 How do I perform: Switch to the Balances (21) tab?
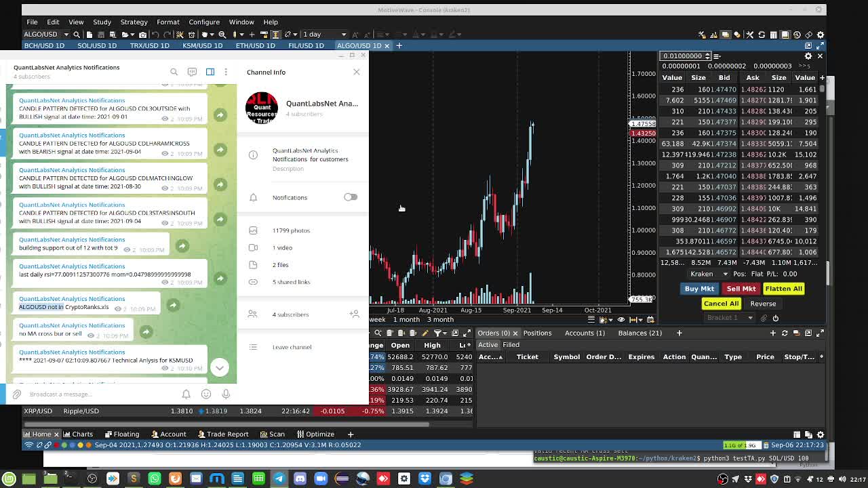coord(639,333)
